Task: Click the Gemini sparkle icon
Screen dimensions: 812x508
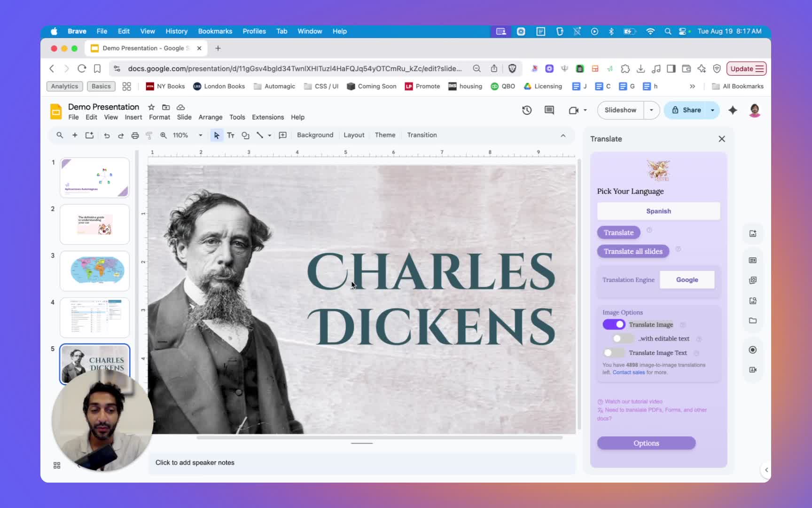Action: click(733, 110)
